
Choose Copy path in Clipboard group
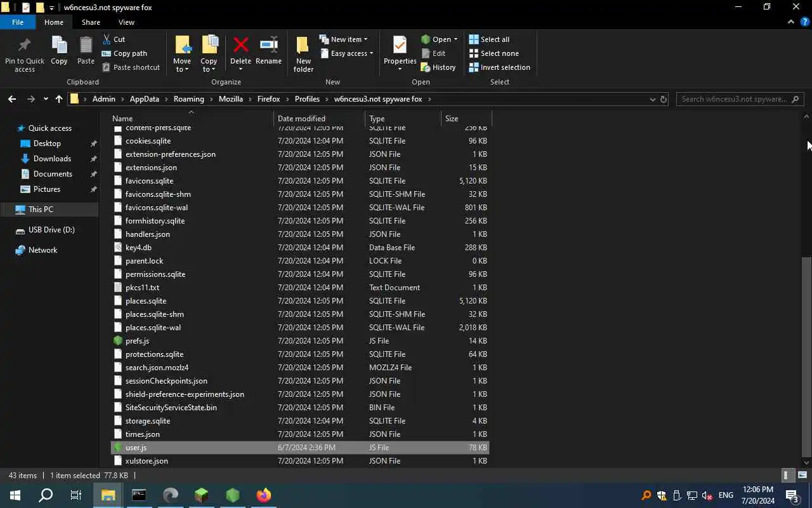[124, 53]
